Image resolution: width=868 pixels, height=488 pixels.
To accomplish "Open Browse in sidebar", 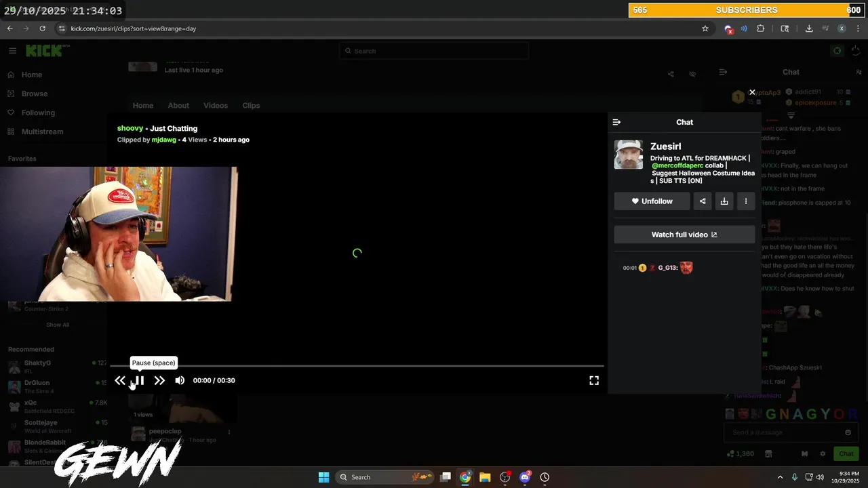I will 35,94.
